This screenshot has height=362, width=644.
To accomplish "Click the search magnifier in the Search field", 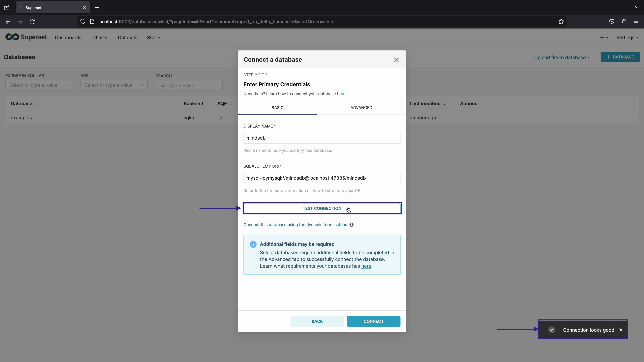I will (163, 85).
